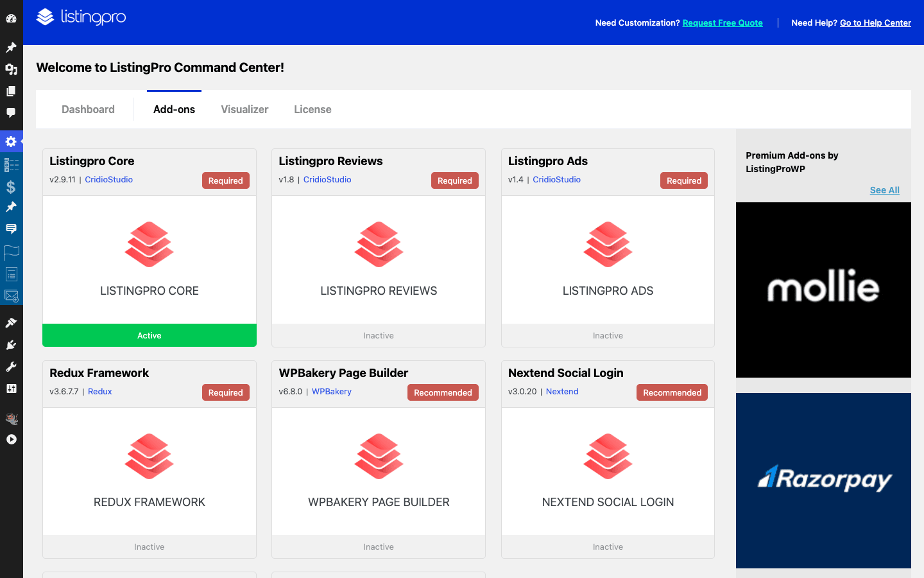Select the highlighted gear settings icon
The height and width of the screenshot is (578, 924).
point(11,141)
